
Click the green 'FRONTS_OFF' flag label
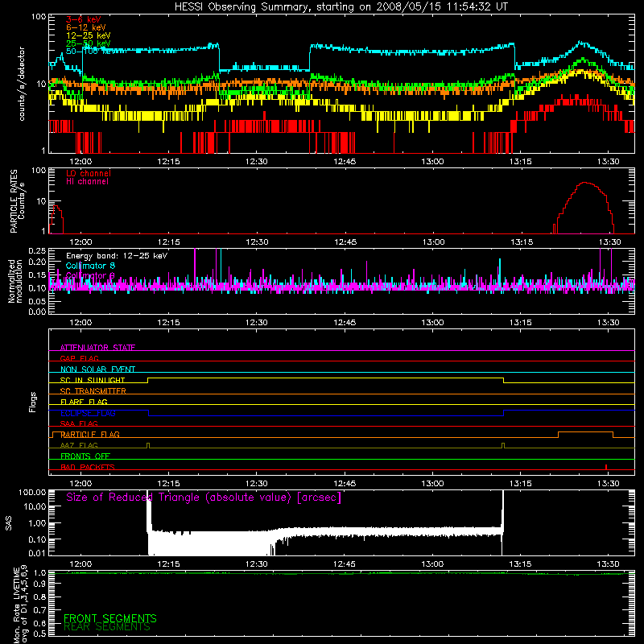pyautogui.click(x=85, y=456)
